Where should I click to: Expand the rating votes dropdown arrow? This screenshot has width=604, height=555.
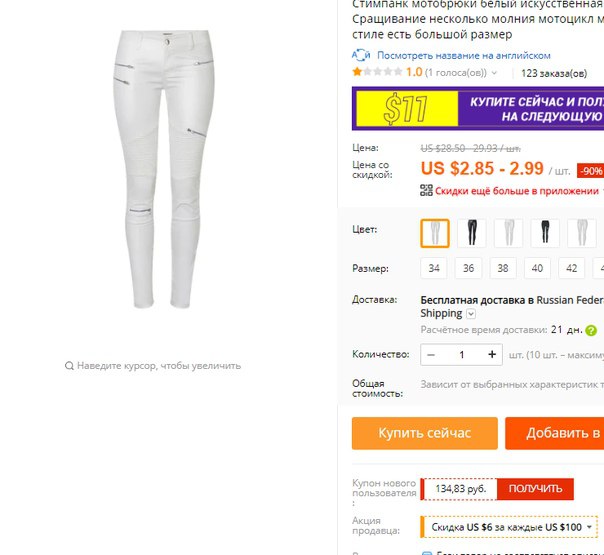pyautogui.click(x=495, y=73)
